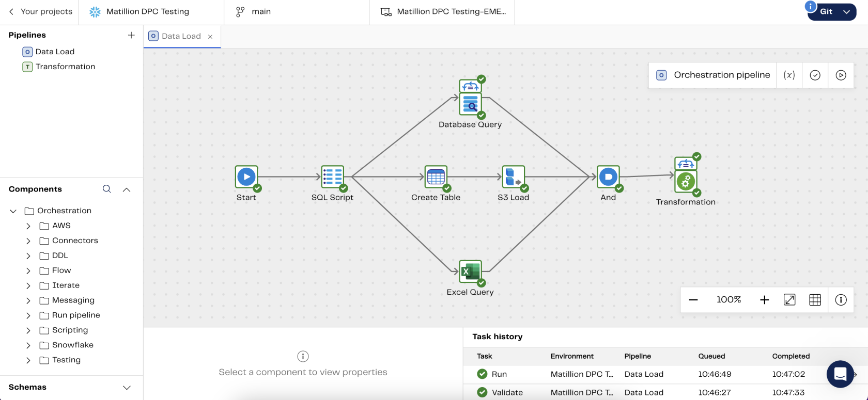
Task: Click the Run task success icon
Action: click(482, 374)
